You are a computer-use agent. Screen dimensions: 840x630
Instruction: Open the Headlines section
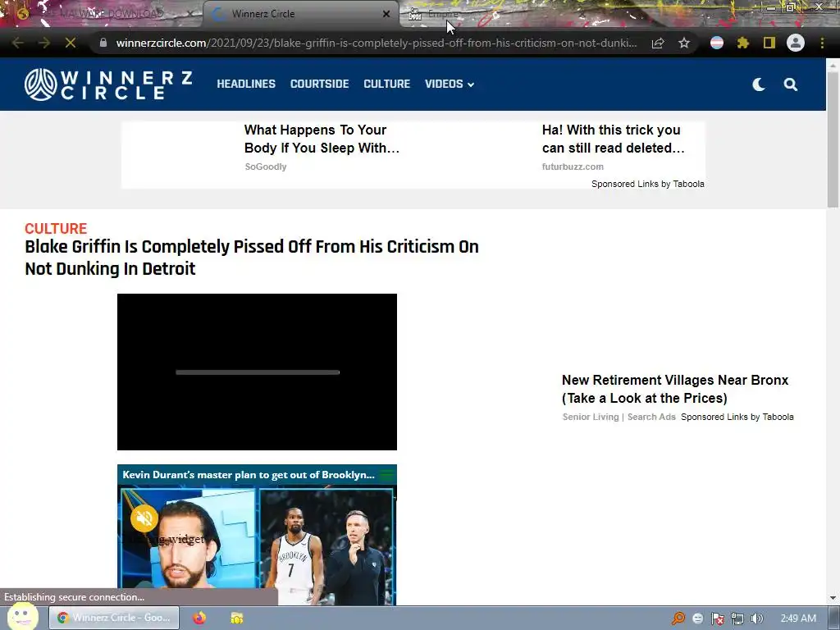tap(246, 84)
